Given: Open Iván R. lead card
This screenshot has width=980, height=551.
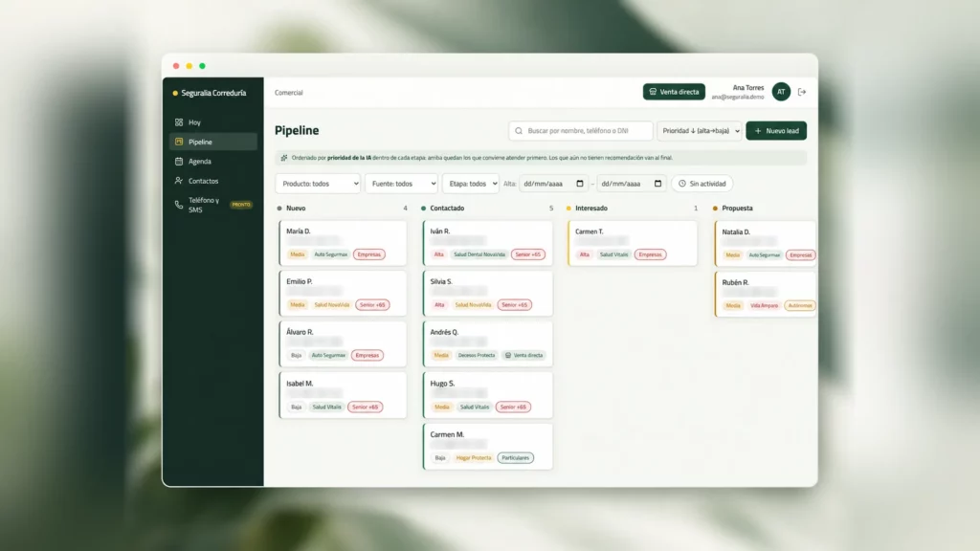Looking at the screenshot, I should click(487, 243).
